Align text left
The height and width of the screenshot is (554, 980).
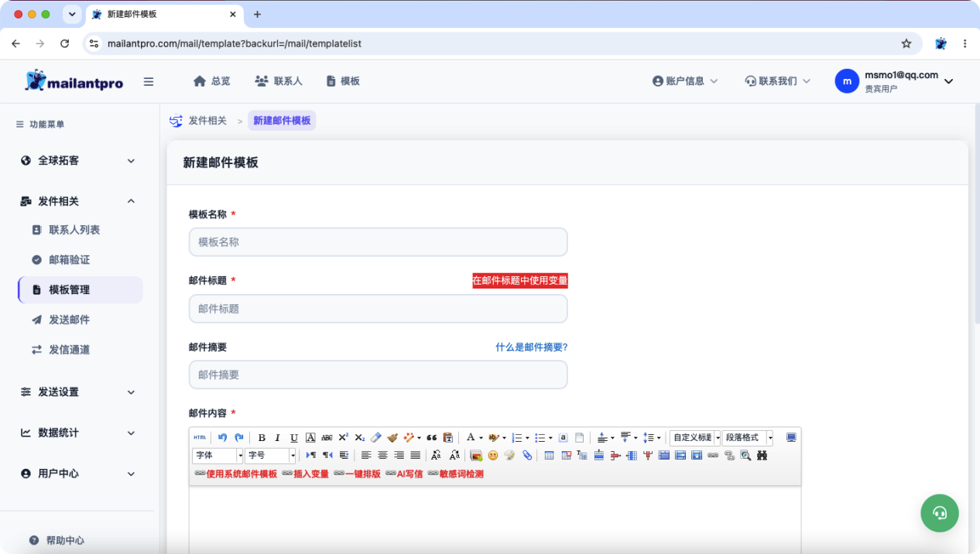click(366, 455)
